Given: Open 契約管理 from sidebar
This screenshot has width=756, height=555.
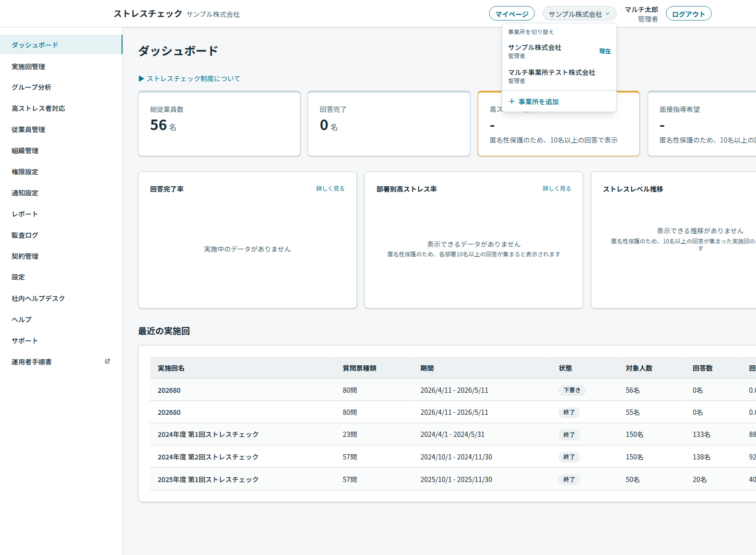Looking at the screenshot, I should pos(61,256).
